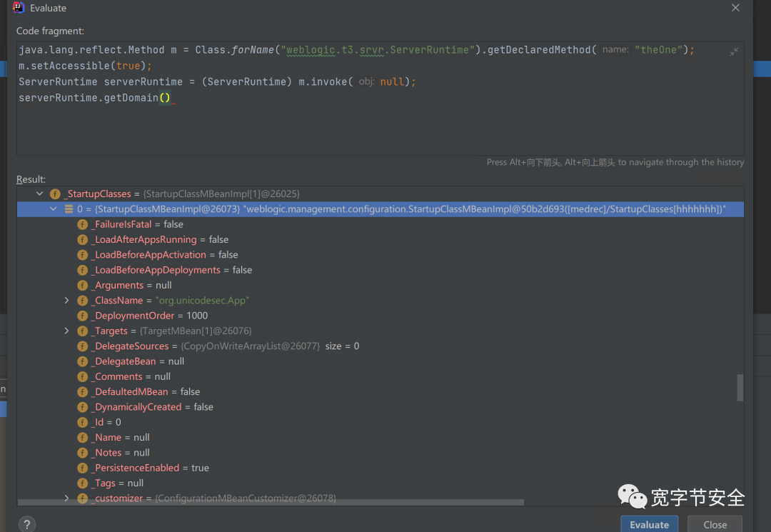Select the _PersistenceEnabled = true row

pos(380,468)
